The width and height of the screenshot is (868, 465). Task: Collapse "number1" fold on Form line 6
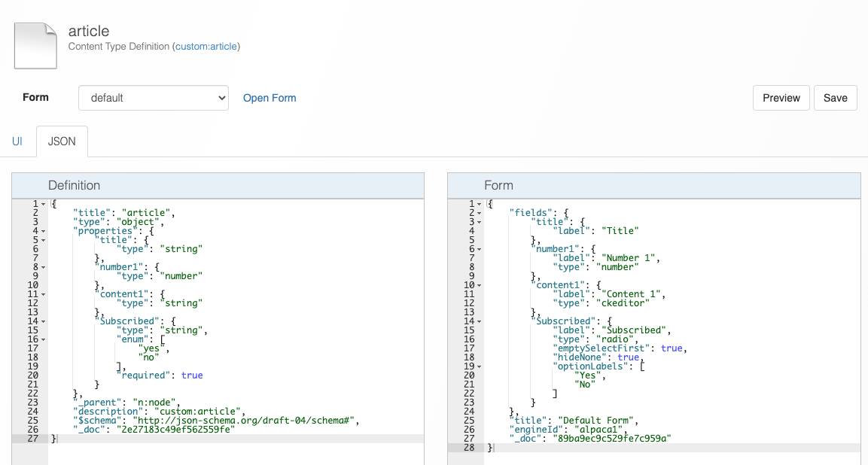480,249
